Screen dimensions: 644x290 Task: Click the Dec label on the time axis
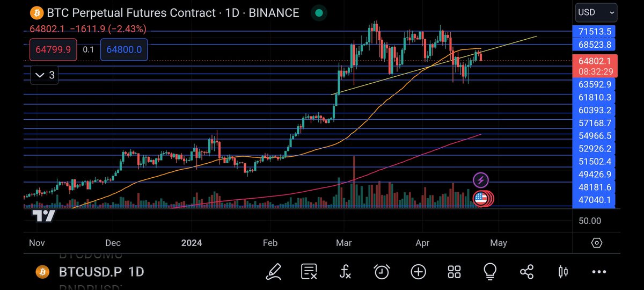114,243
